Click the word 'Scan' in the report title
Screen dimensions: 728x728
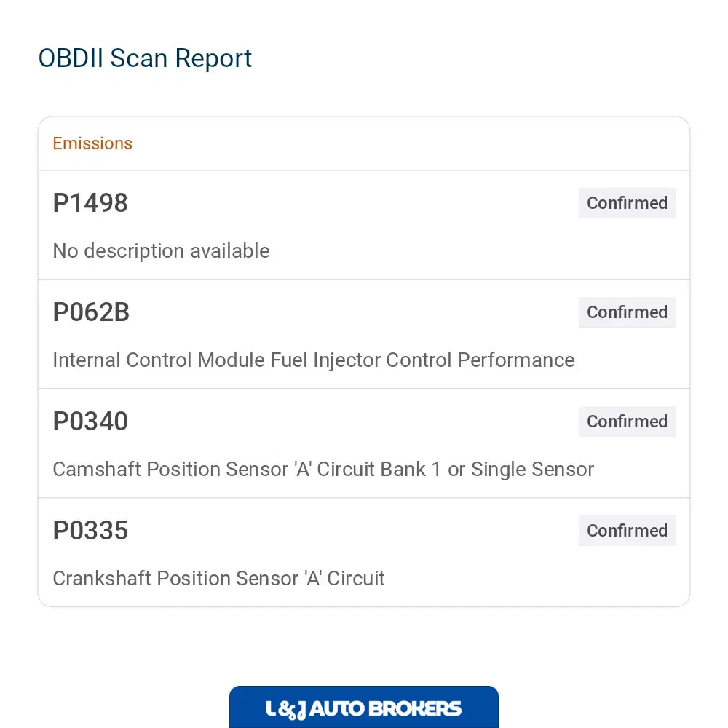pos(138,58)
